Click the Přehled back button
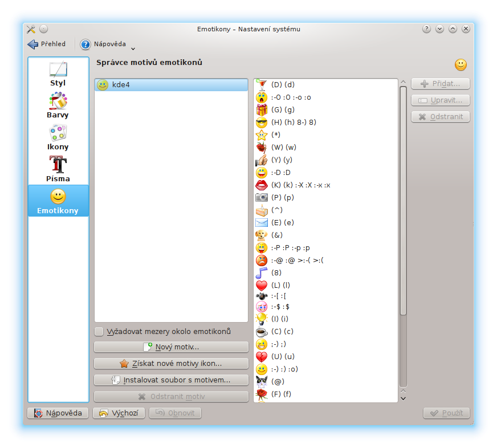Image resolution: width=497 pixels, height=448 pixels. coord(47,44)
